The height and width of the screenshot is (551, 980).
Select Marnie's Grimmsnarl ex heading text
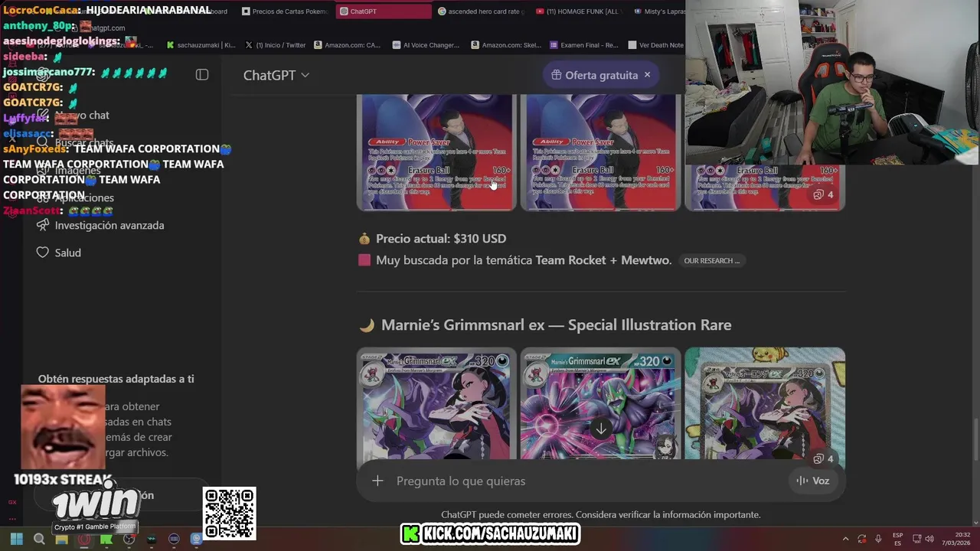(x=557, y=324)
